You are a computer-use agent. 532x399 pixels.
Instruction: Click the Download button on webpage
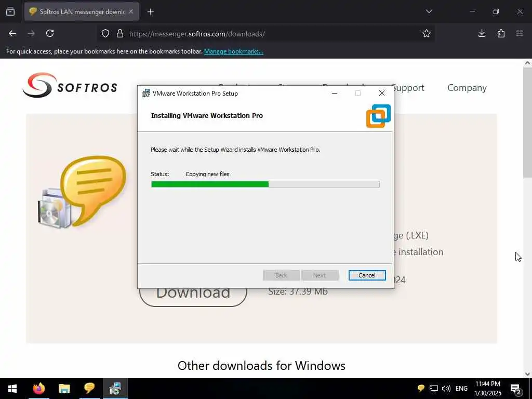[193, 297]
